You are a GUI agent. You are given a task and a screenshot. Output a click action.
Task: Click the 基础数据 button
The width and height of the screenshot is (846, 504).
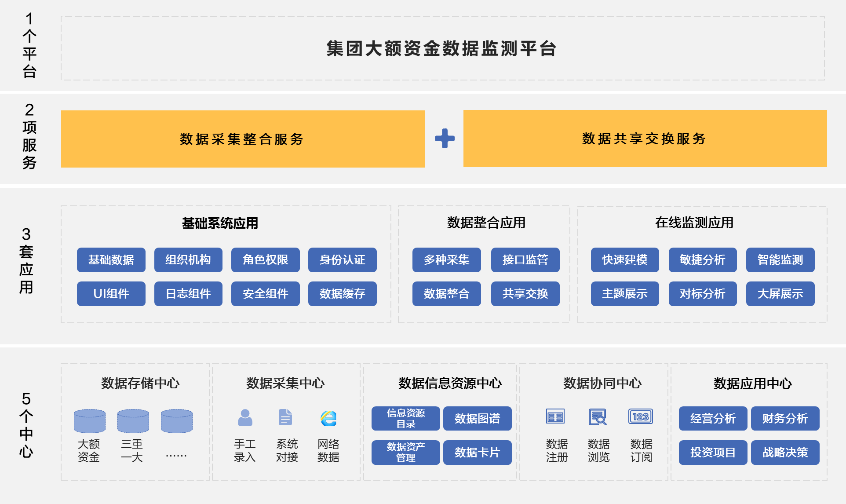coord(111,260)
